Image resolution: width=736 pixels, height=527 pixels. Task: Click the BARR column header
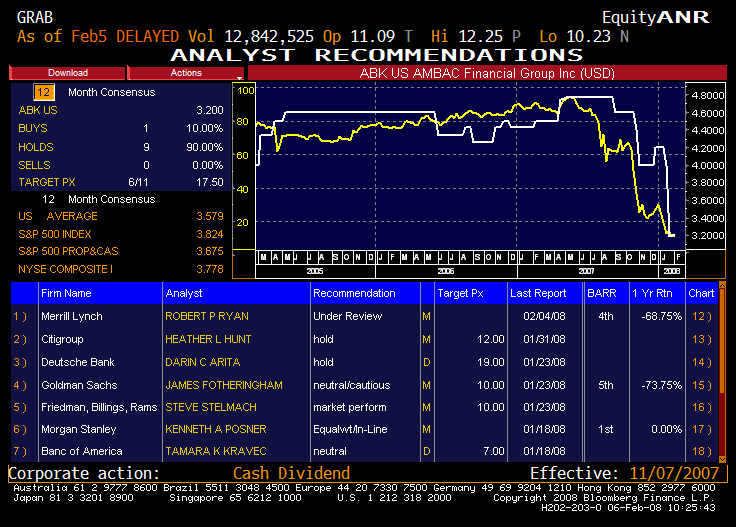click(603, 293)
